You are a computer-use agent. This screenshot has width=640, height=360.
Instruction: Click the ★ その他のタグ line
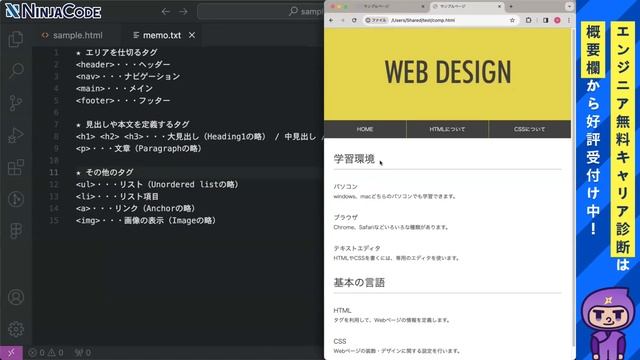[x=104, y=172]
